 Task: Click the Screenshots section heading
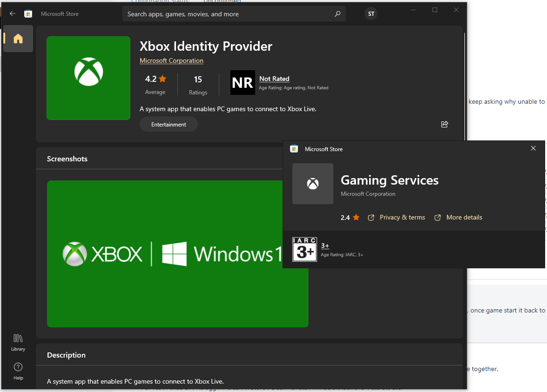point(67,159)
